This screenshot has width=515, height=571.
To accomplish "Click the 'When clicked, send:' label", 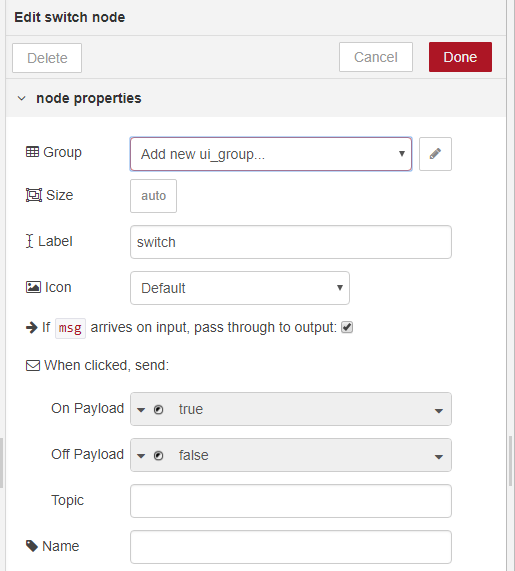I will pyautogui.click(x=106, y=365).
